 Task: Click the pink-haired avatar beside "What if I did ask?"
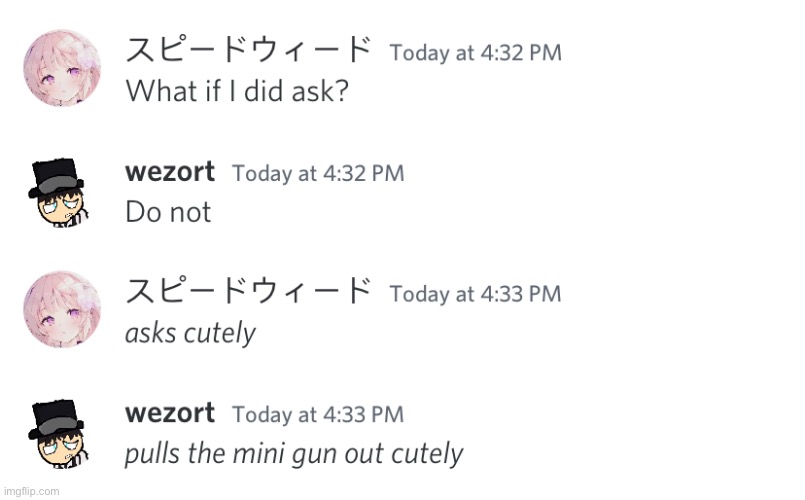(x=62, y=68)
